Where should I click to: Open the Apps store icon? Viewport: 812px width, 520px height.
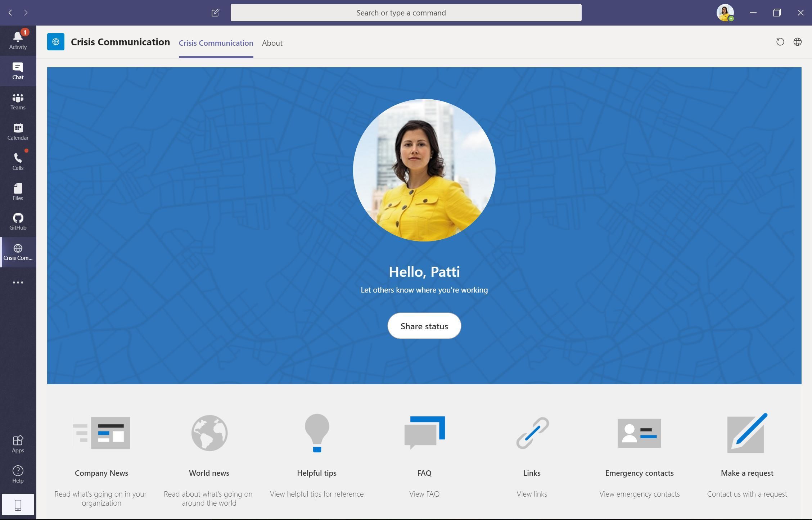(18, 443)
